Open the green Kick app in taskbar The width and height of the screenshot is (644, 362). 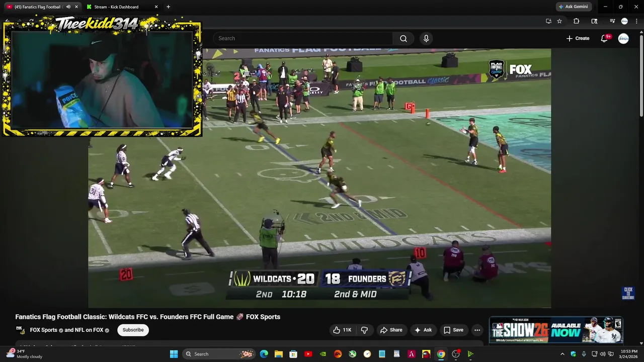[470, 354]
